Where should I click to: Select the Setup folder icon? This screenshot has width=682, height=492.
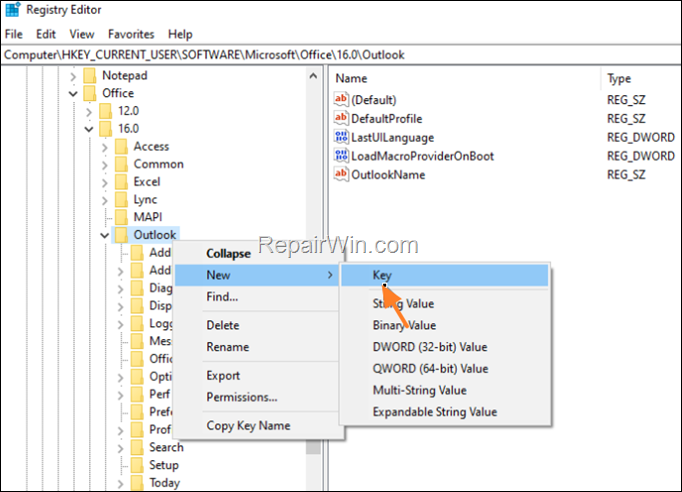tap(137, 465)
